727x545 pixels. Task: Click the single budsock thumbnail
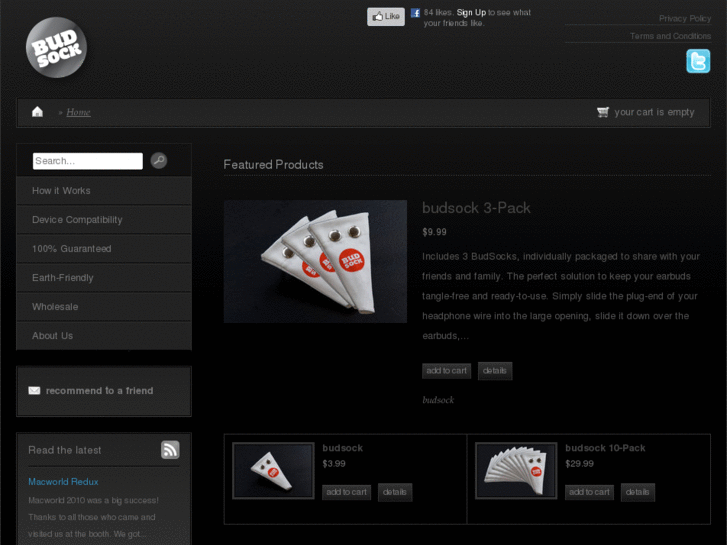(273, 470)
